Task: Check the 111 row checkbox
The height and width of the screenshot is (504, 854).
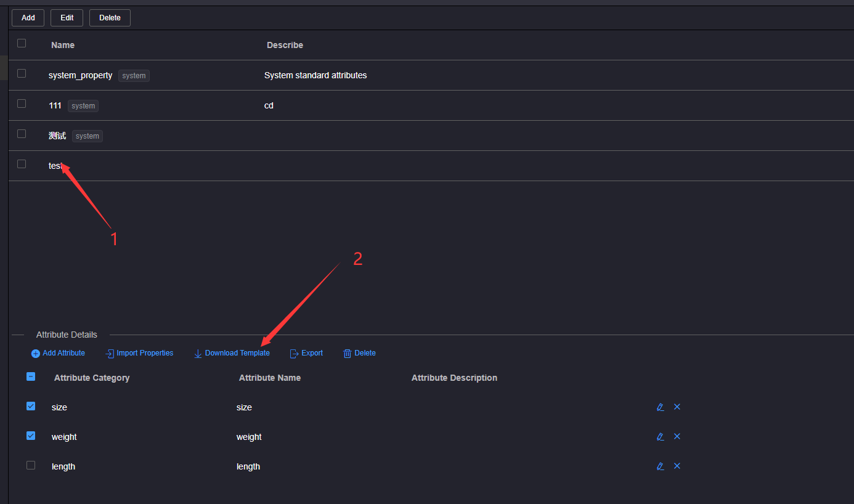Action: (x=22, y=104)
